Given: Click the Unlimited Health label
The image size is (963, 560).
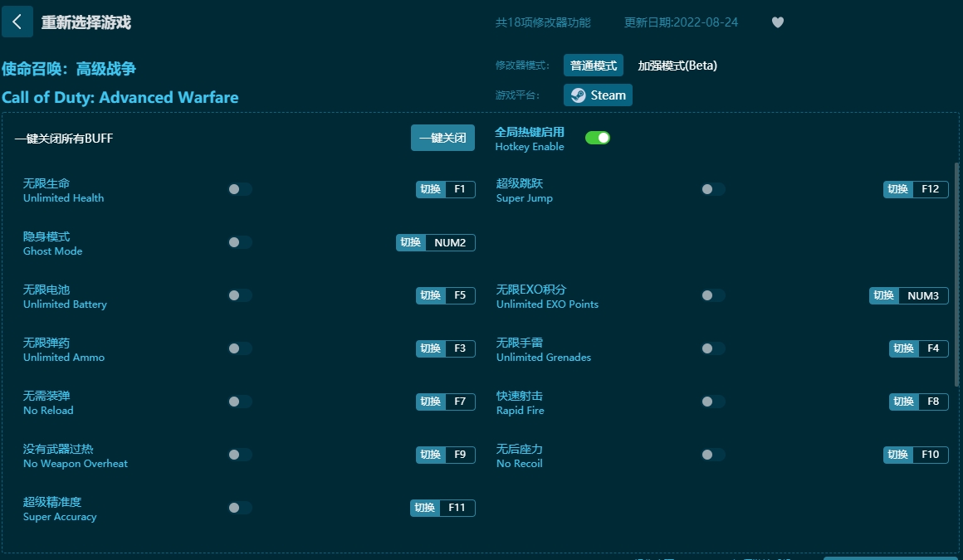Looking at the screenshot, I should [63, 198].
